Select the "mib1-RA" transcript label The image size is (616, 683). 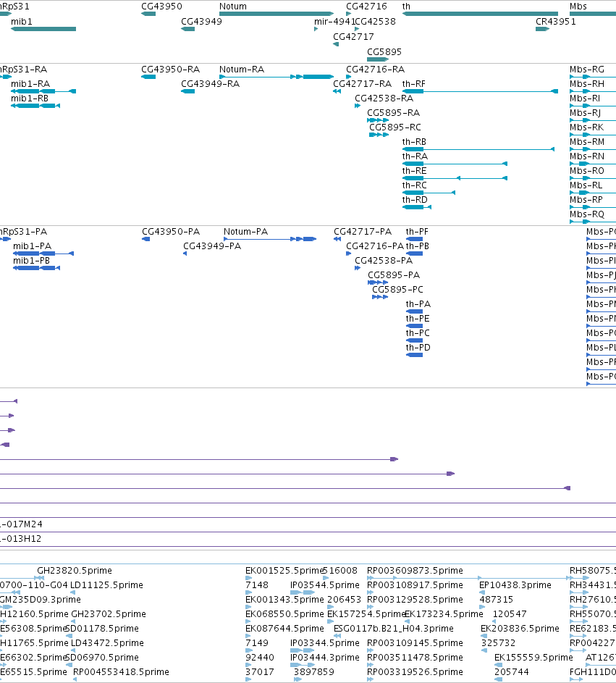[x=30, y=83]
